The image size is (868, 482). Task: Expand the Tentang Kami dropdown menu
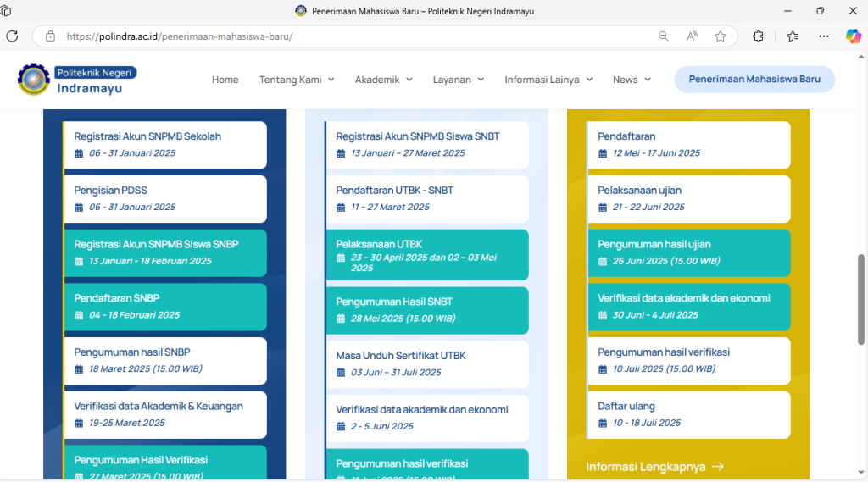[297, 80]
